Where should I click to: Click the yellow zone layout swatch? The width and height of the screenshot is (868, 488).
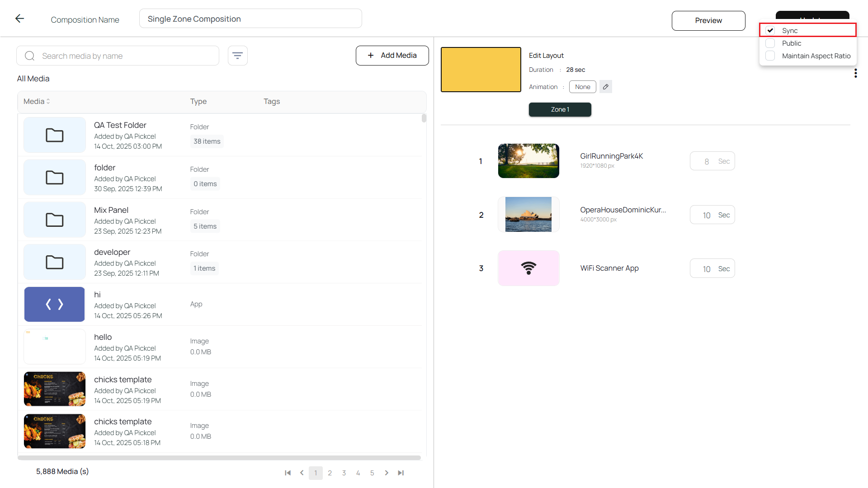click(x=481, y=69)
